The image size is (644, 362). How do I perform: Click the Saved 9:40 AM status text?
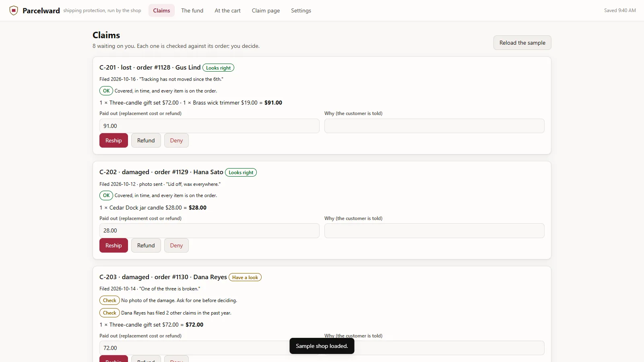[x=620, y=10]
